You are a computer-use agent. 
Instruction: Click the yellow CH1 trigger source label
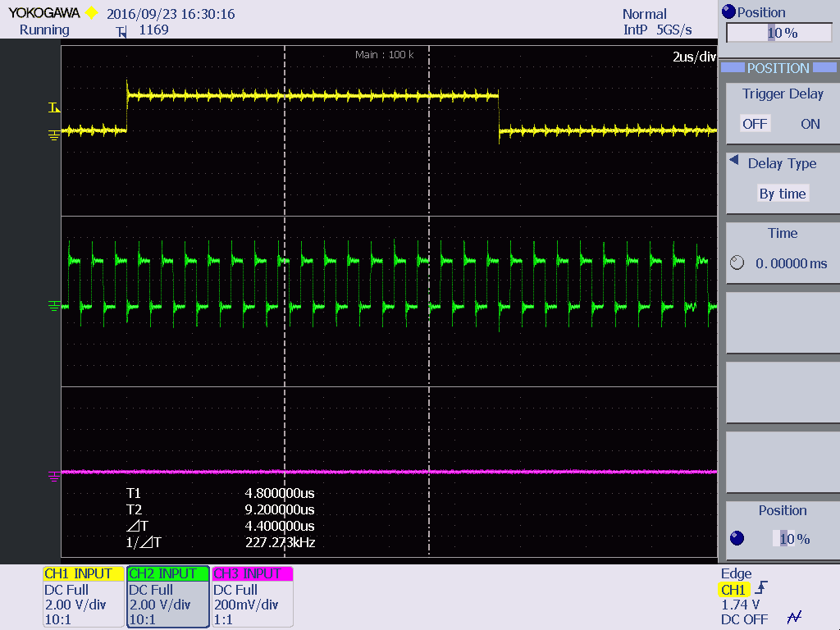(x=733, y=590)
